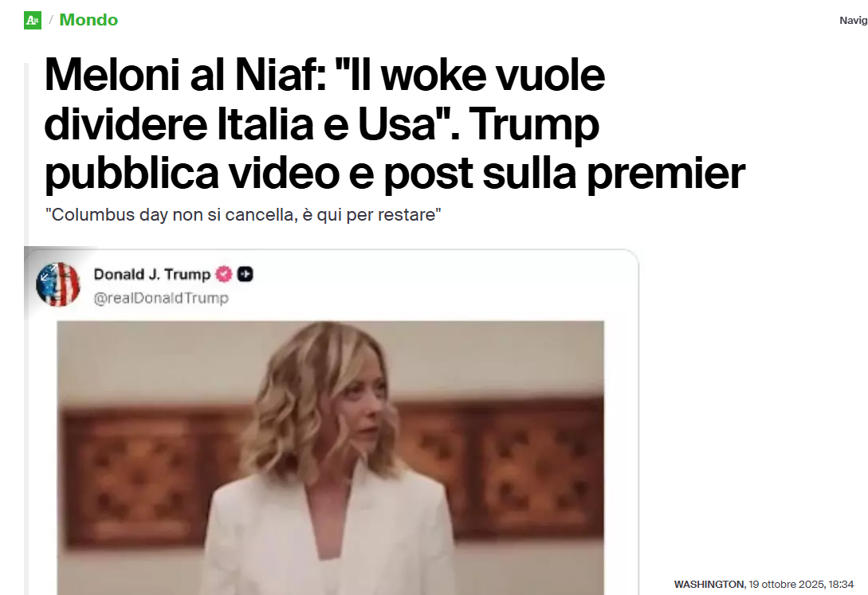Click the 'dividere Italia e Usa' headline line
Screen dimensions: 868x595
[x=250, y=124]
